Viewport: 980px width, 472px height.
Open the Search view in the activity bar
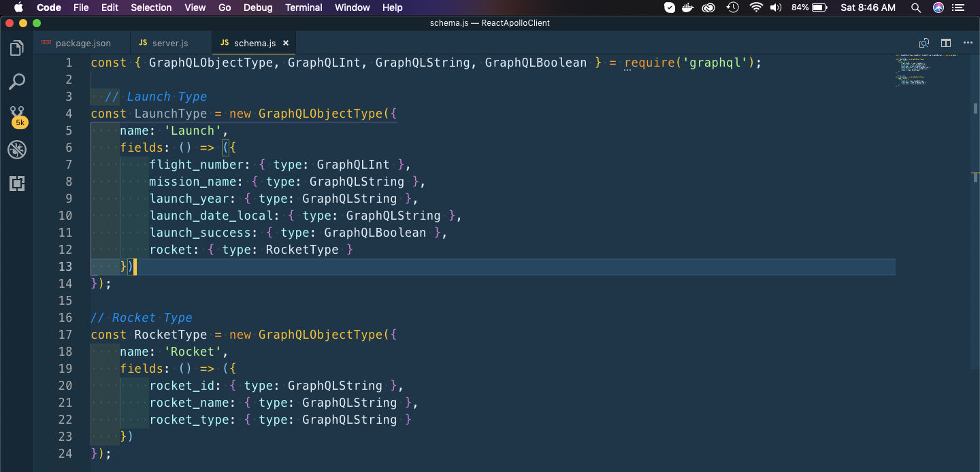(x=17, y=82)
